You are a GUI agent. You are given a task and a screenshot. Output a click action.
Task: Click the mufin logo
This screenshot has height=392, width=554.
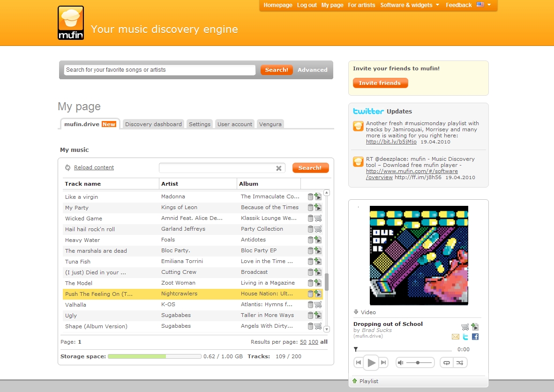tap(71, 23)
